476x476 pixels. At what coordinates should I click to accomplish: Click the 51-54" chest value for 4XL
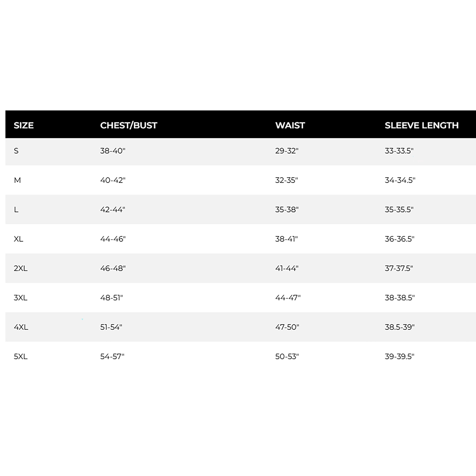[111, 327]
